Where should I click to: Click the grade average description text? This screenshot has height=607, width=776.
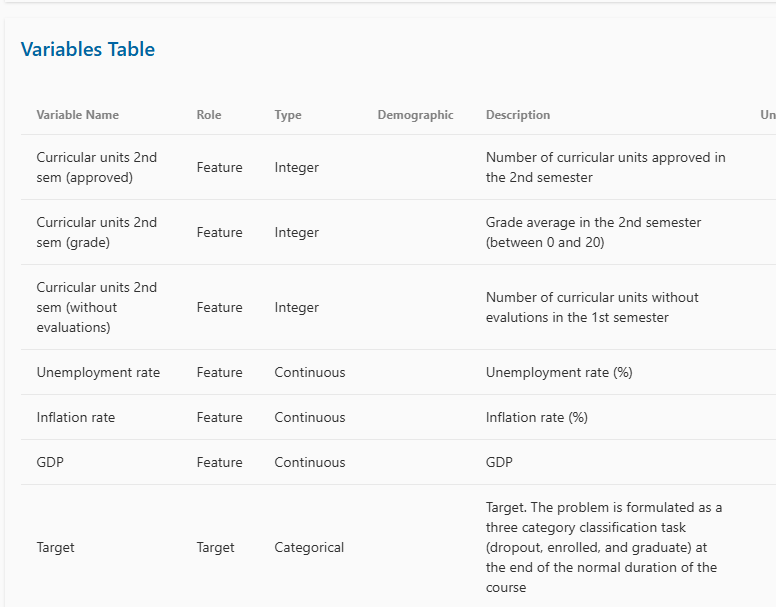coord(593,232)
